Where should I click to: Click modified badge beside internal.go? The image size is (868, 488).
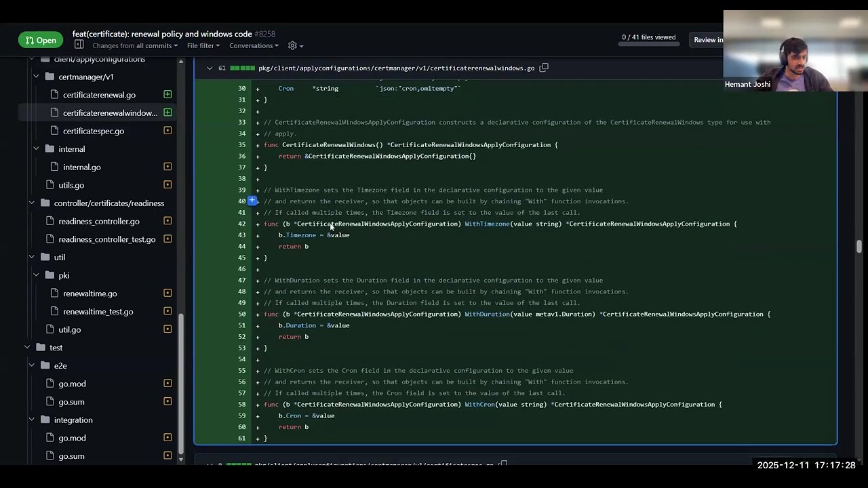tap(167, 167)
